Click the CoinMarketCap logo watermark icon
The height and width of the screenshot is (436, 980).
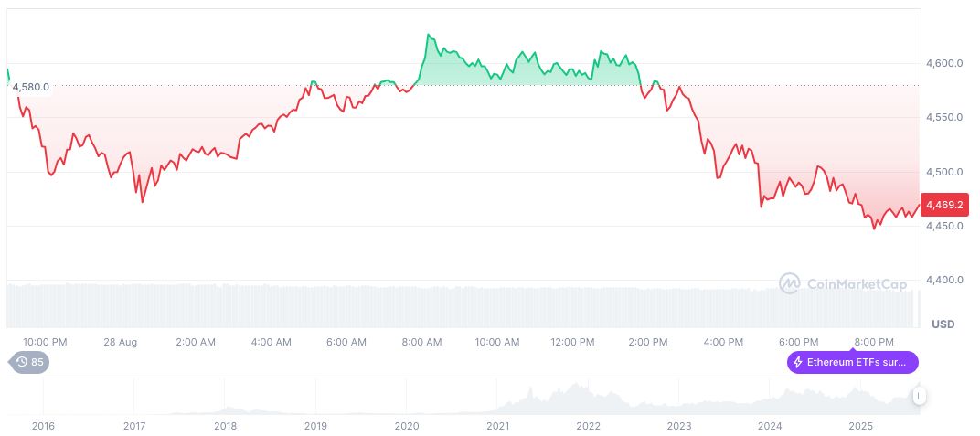tap(790, 283)
